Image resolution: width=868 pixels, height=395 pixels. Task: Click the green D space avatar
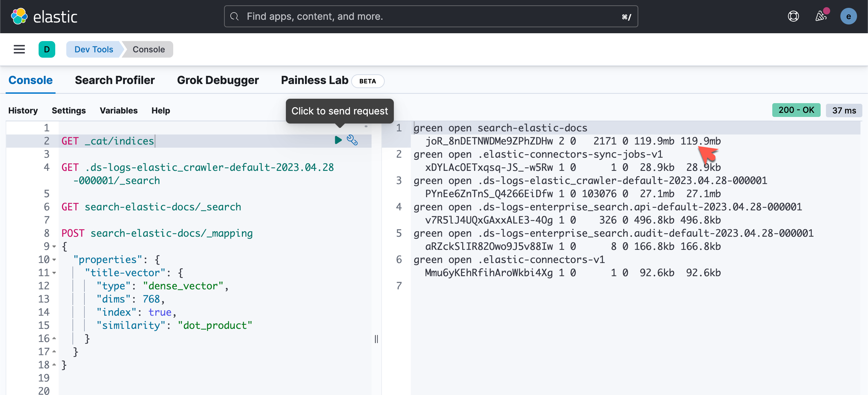click(x=47, y=49)
